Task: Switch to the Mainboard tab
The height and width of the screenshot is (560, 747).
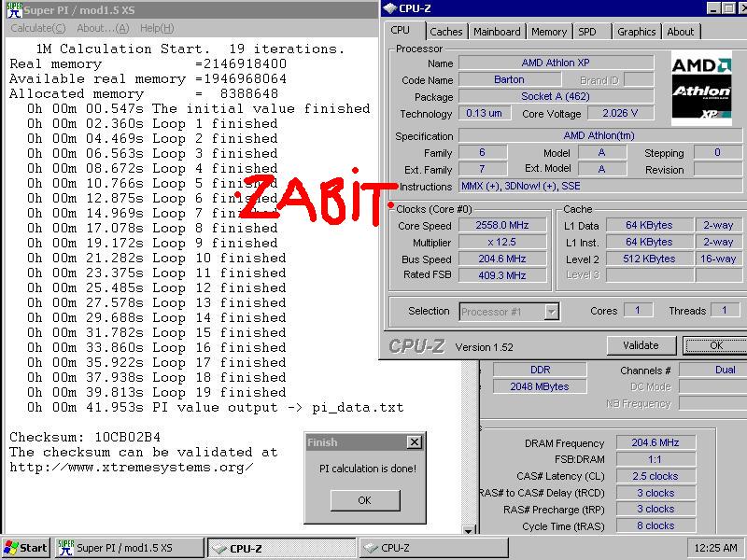Action: pos(497,32)
